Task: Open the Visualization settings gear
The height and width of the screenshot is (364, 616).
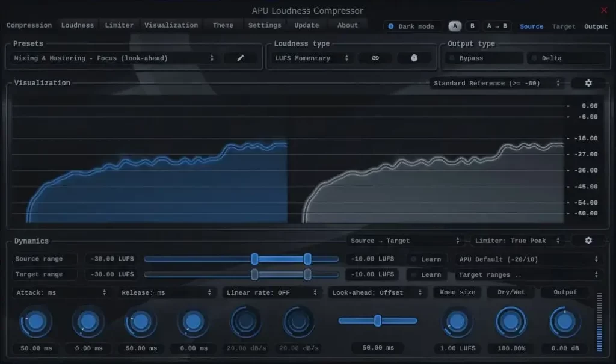Action: [588, 83]
